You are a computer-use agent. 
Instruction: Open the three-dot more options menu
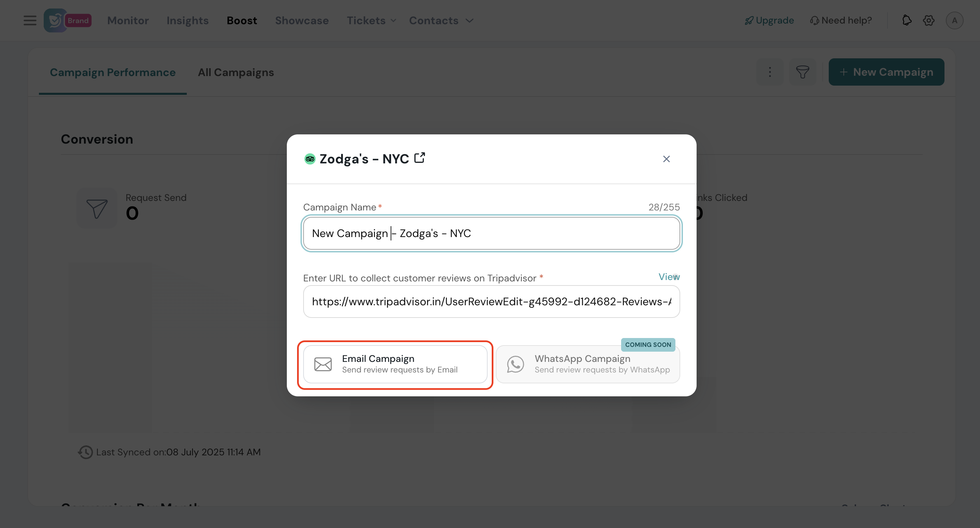770,72
